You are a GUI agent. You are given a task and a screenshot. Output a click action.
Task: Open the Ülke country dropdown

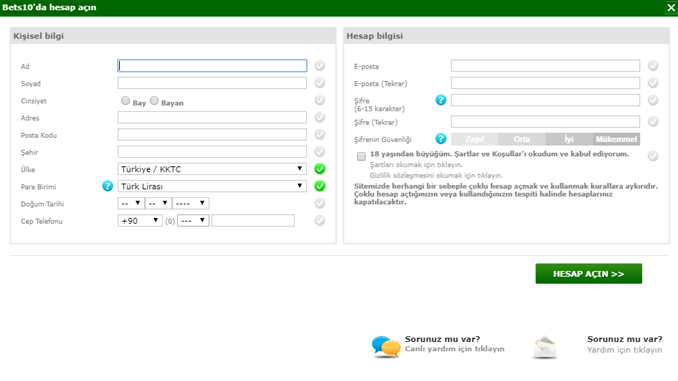pyautogui.click(x=212, y=169)
